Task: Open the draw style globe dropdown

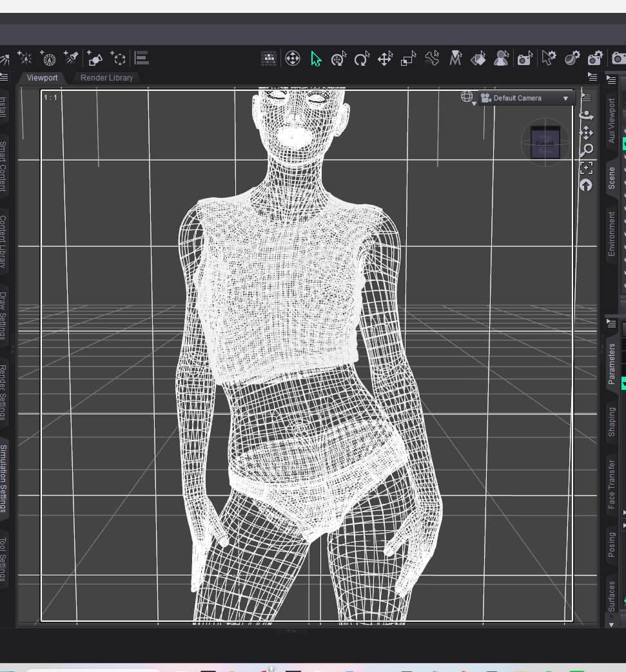Action: point(468,98)
